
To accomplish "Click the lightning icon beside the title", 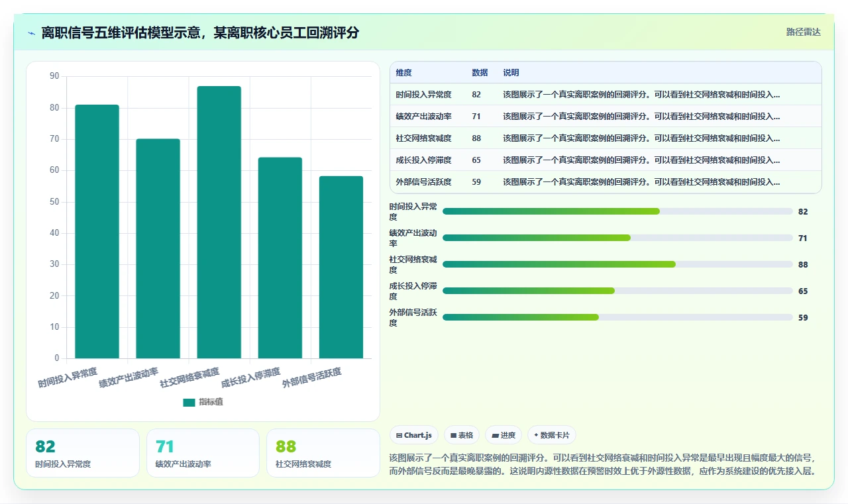I will click(x=32, y=32).
